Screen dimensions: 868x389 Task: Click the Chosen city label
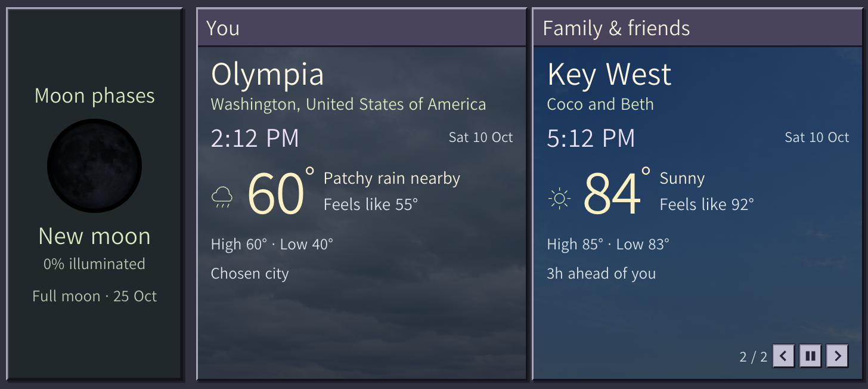click(x=250, y=274)
